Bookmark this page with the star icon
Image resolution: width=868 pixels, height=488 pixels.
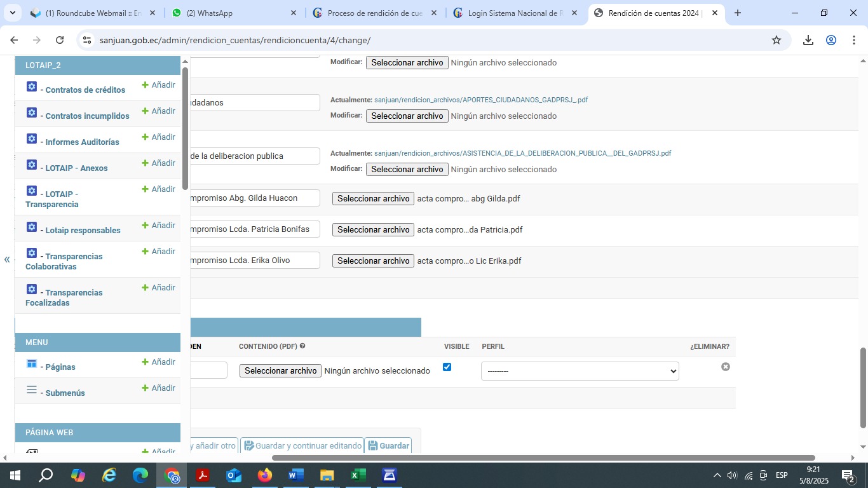[776, 40]
